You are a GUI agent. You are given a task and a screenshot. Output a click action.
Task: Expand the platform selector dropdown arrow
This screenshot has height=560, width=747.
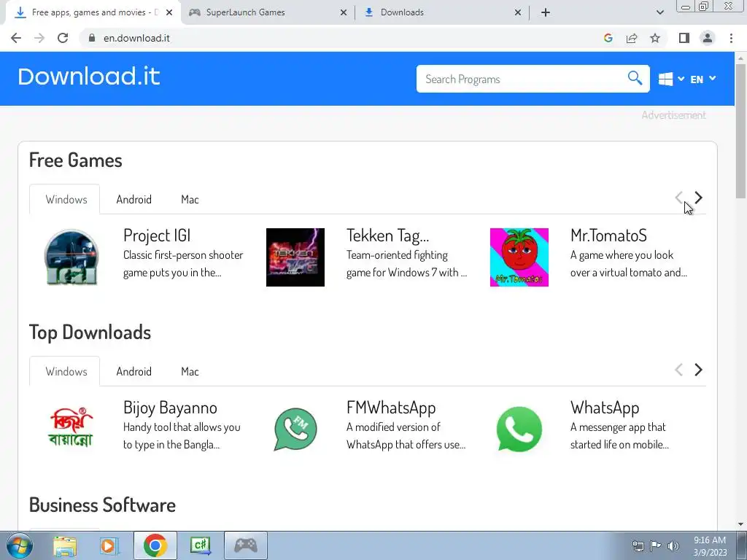[681, 79]
